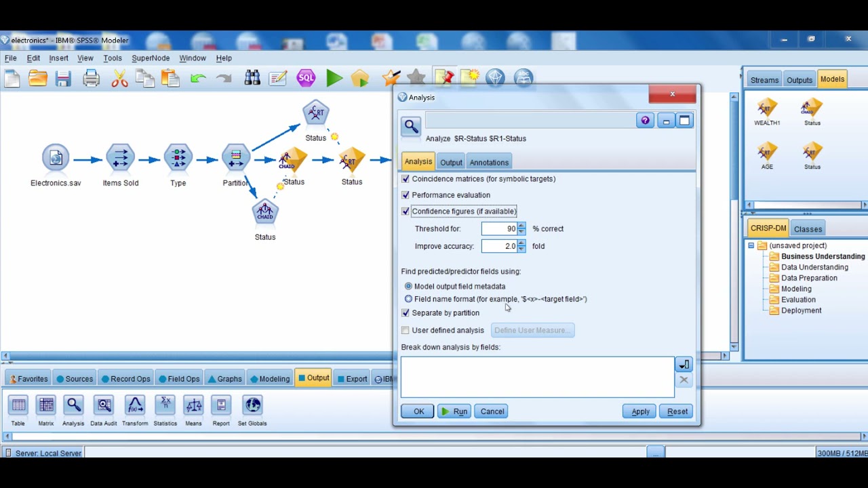Toggle Coincidence matrices checkbox
Image resolution: width=868 pixels, height=488 pixels.
pos(406,179)
